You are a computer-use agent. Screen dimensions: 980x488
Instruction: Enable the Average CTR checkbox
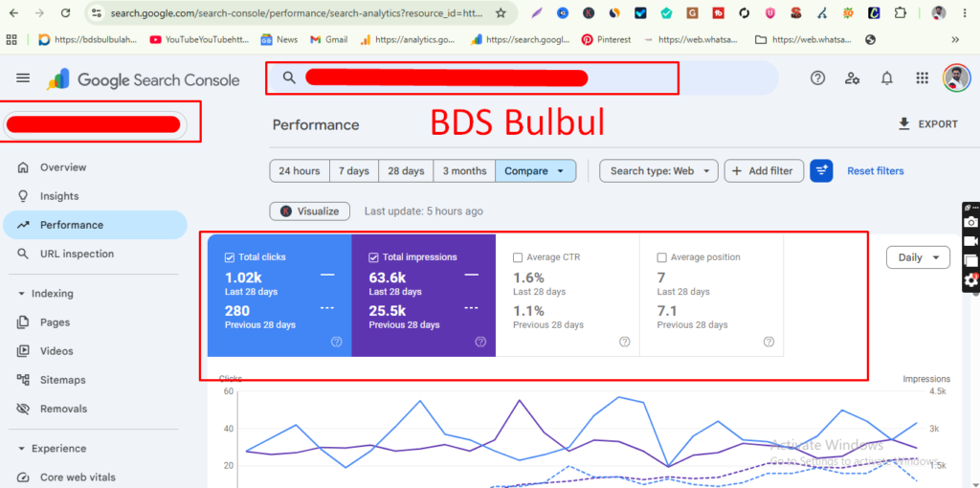(518, 257)
